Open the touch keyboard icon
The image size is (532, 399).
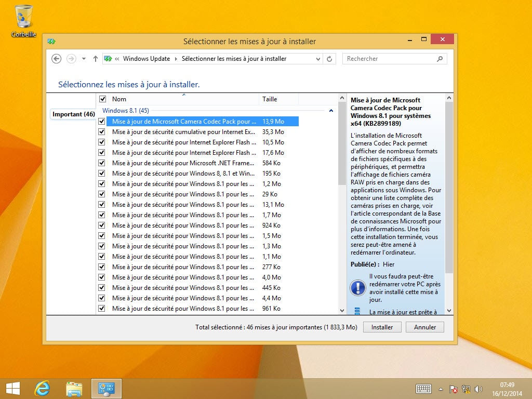423,389
